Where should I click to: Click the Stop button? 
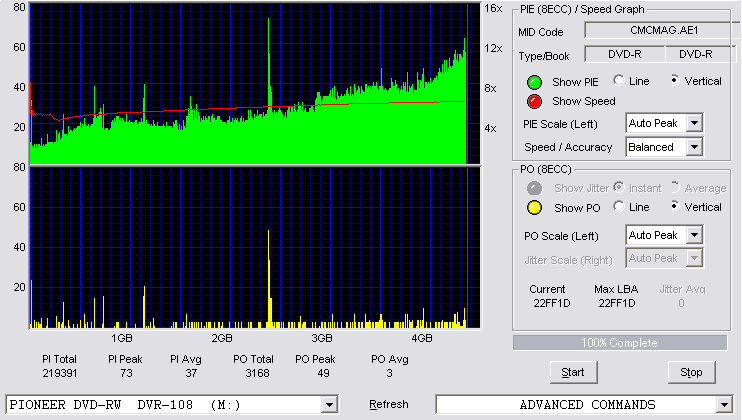coord(691,373)
